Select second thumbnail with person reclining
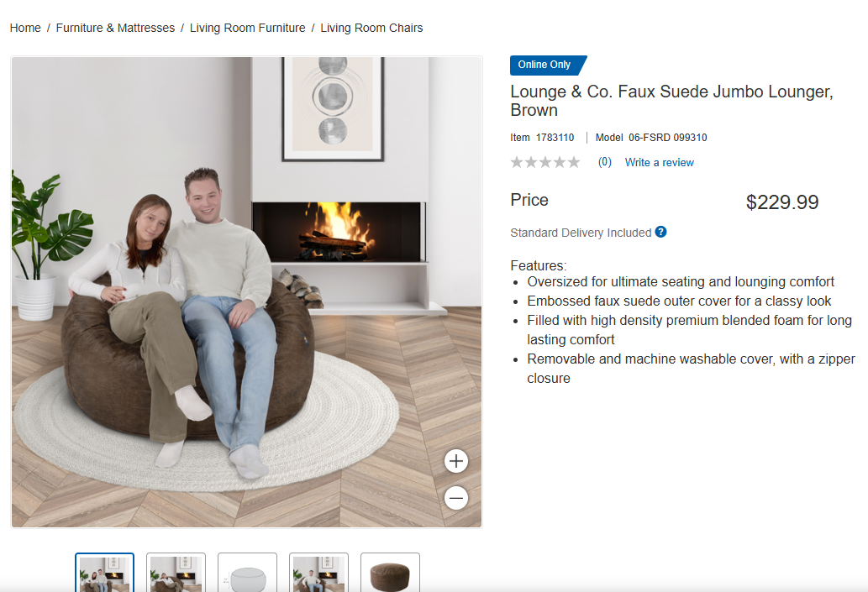The height and width of the screenshot is (592, 868). coord(176,573)
